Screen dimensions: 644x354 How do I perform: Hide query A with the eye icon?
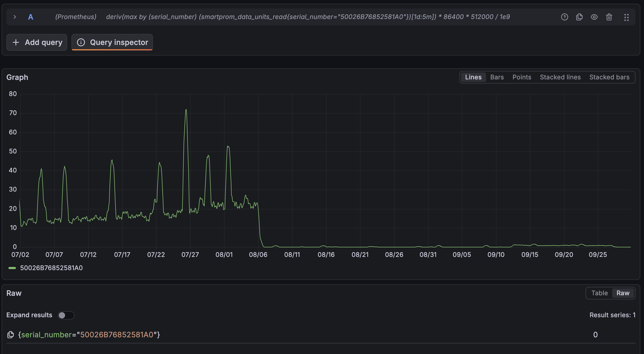click(x=594, y=17)
